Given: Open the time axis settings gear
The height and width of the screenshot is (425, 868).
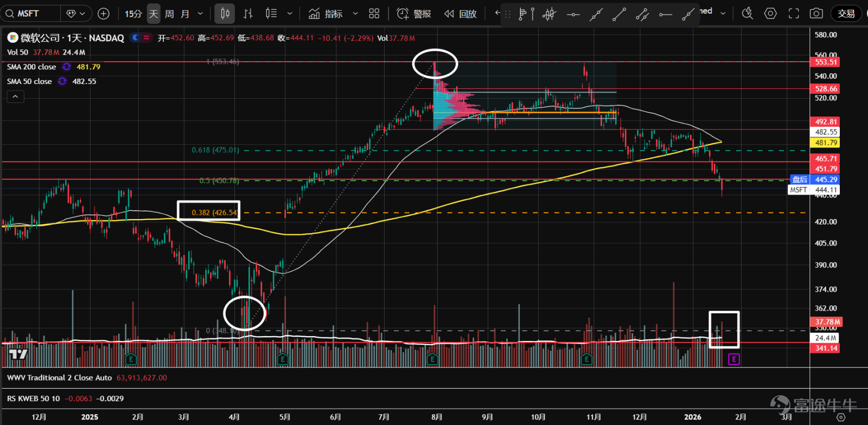Looking at the screenshot, I should point(841,417).
